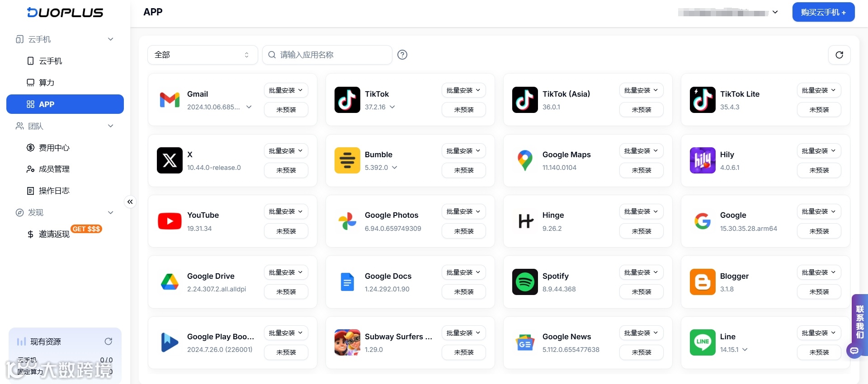Click the X app icon
The width and height of the screenshot is (868, 384).
tap(170, 160)
